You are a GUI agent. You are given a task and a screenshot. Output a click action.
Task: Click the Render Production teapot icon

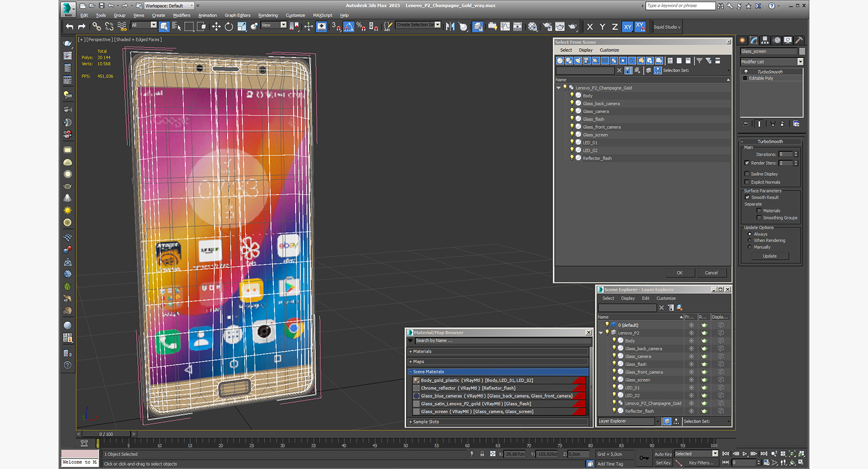[x=572, y=26]
